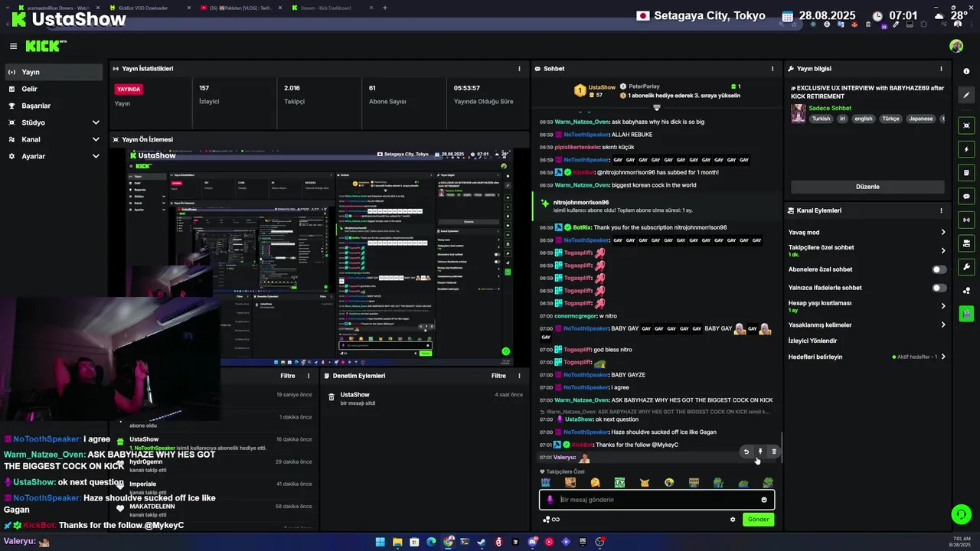Pin the hovered Valeryu chat message

pyautogui.click(x=760, y=452)
